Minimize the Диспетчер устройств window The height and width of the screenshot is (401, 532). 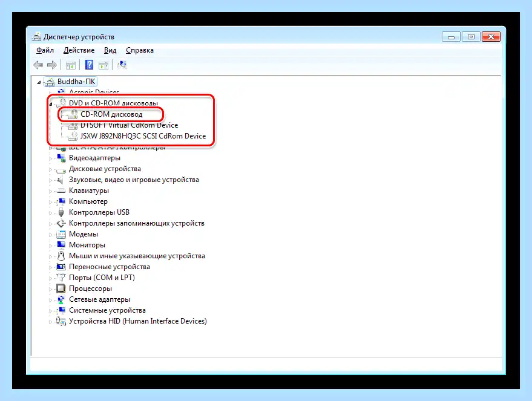pyautogui.click(x=451, y=36)
